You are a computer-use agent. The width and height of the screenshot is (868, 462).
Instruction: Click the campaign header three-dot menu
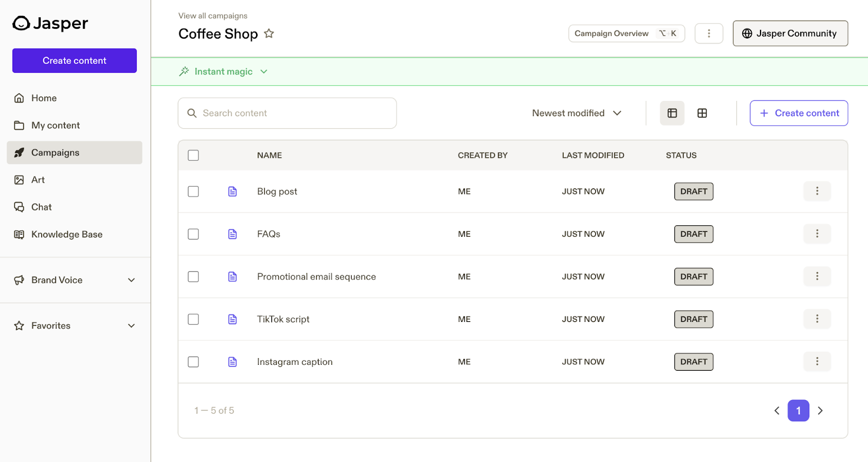coord(709,33)
